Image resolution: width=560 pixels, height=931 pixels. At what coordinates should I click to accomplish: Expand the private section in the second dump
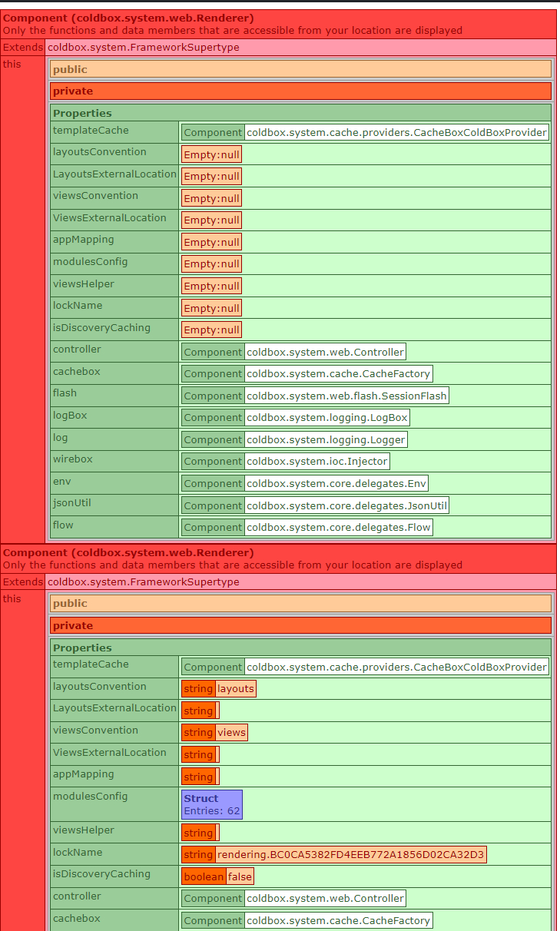point(300,625)
